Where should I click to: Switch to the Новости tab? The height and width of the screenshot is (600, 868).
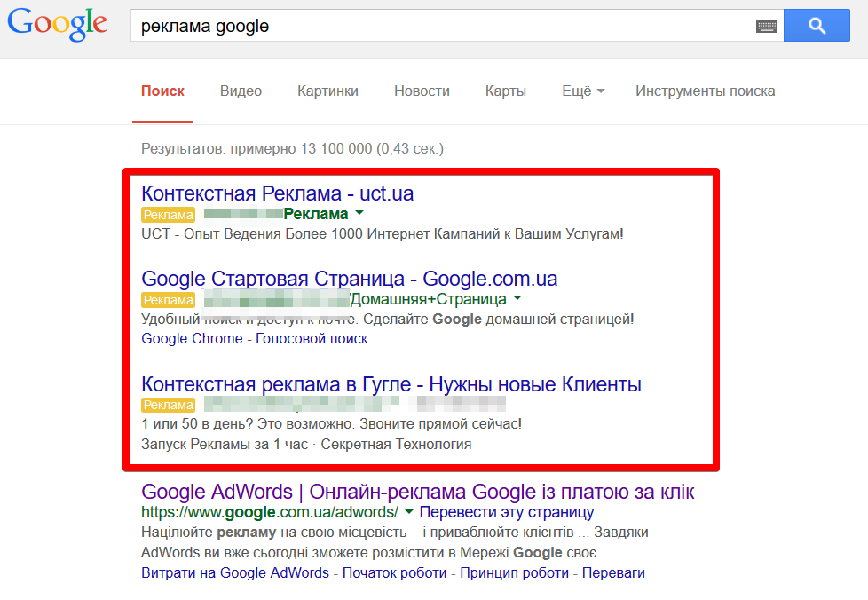pos(422,91)
